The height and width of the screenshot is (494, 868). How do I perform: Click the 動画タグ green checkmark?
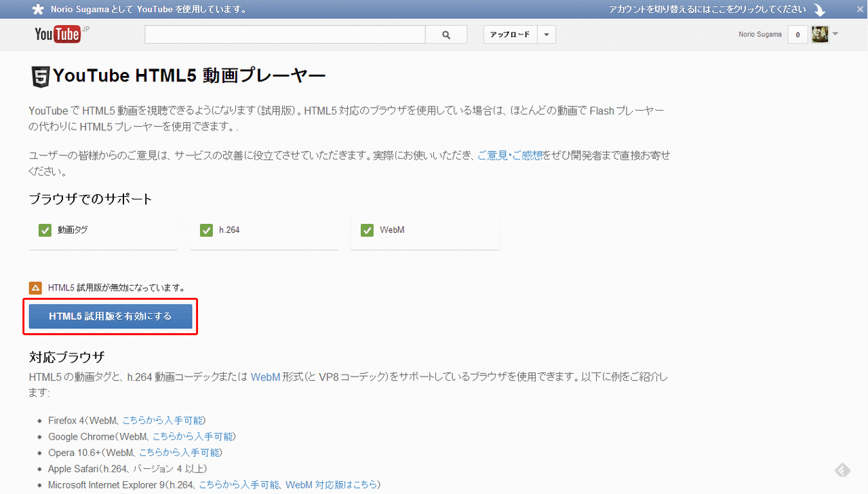(45, 230)
